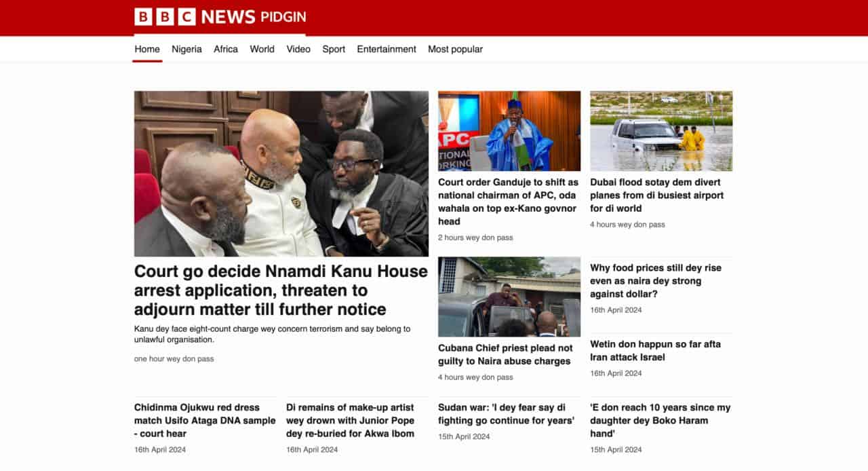
Task: Open the Ganduje APC podium image
Action: pyautogui.click(x=509, y=131)
